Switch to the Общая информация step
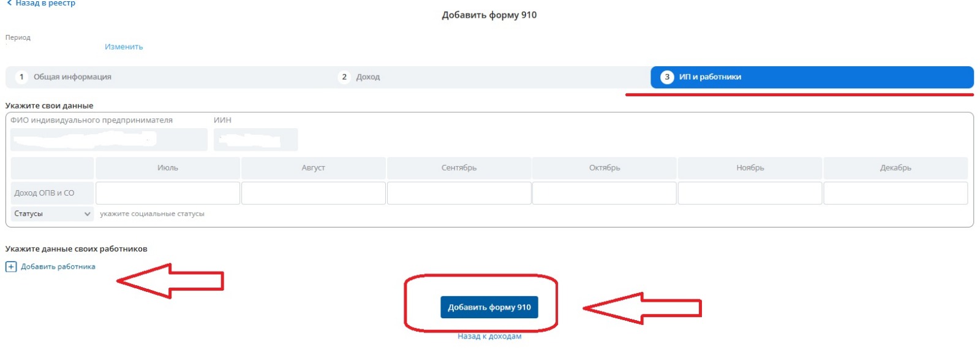 pyautogui.click(x=72, y=77)
